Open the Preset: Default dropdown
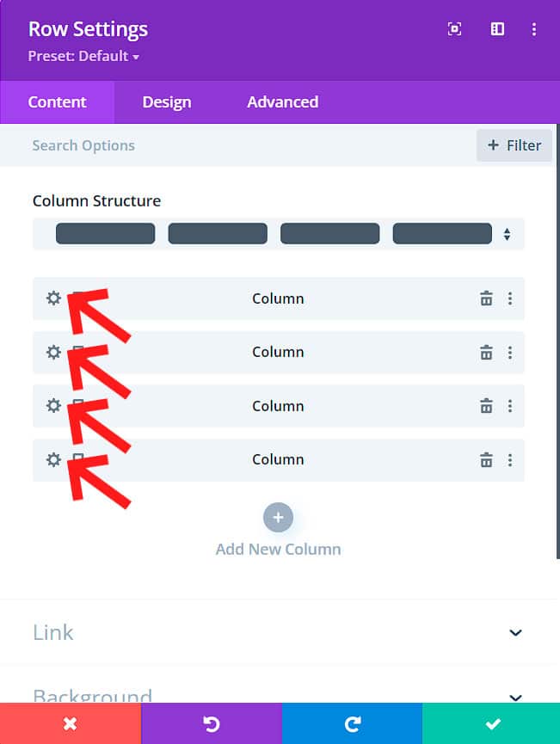 83,57
